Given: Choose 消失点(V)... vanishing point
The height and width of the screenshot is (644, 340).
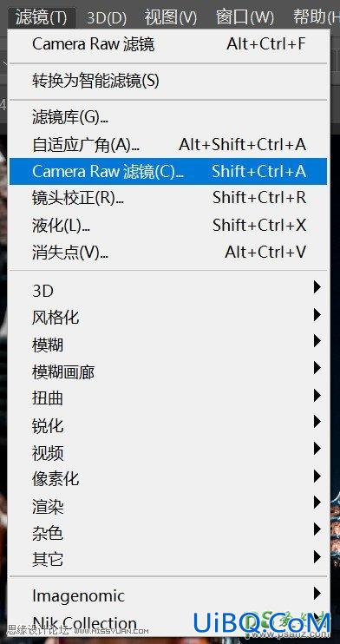Looking at the screenshot, I should coord(168,252).
